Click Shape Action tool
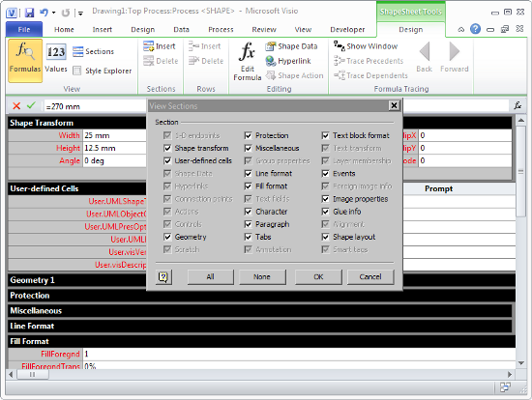The width and height of the screenshot is (532, 400). click(294, 75)
